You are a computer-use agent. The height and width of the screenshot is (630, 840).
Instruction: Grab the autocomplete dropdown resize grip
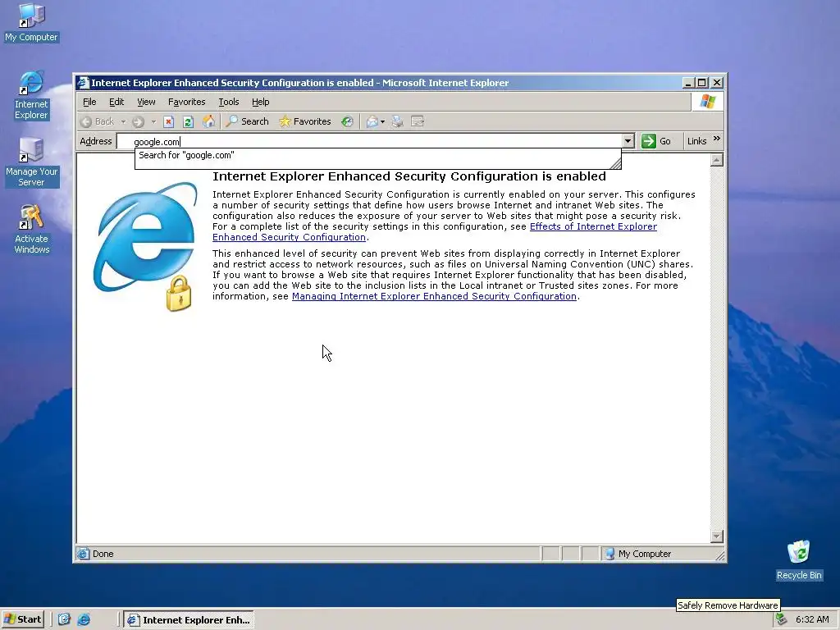pyautogui.click(x=615, y=163)
